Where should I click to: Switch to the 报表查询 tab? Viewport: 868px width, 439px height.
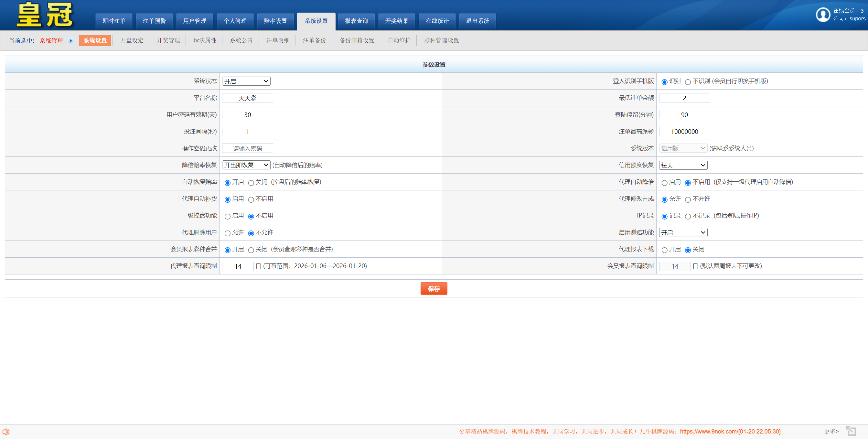(356, 21)
